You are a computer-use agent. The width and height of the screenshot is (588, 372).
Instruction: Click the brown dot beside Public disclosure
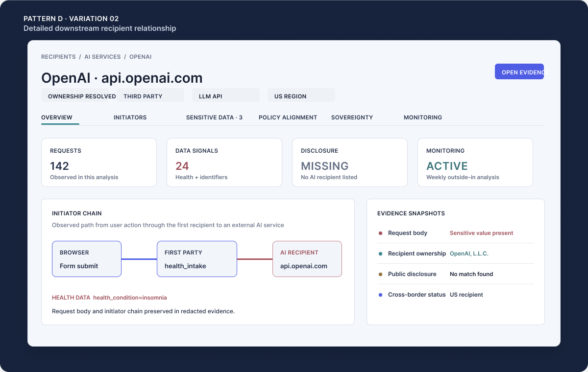(380, 274)
